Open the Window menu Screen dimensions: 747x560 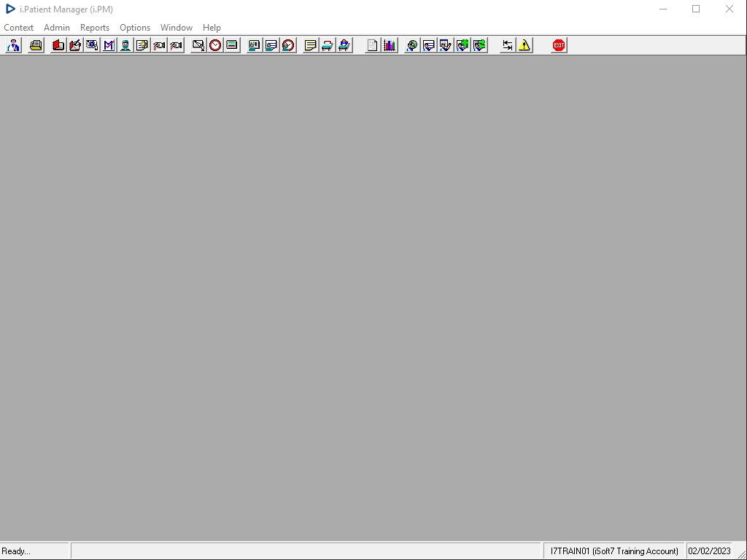tap(177, 28)
